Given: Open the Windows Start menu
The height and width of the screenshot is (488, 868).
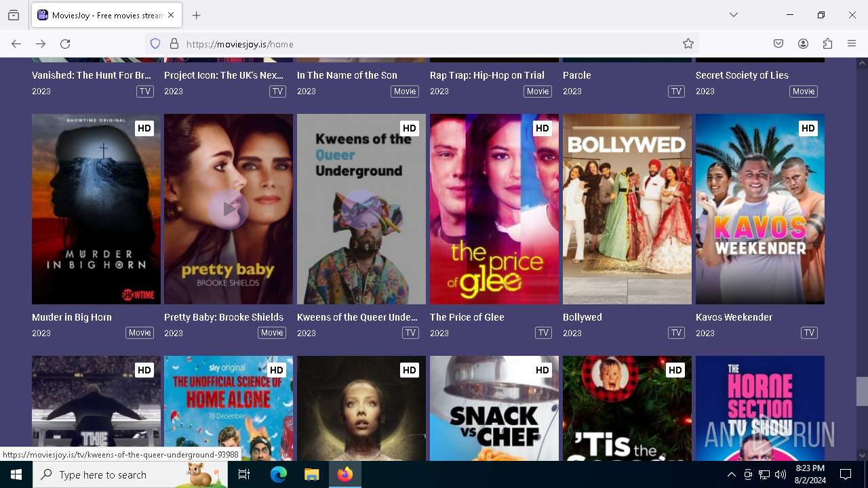Looking at the screenshot, I should coord(16,474).
